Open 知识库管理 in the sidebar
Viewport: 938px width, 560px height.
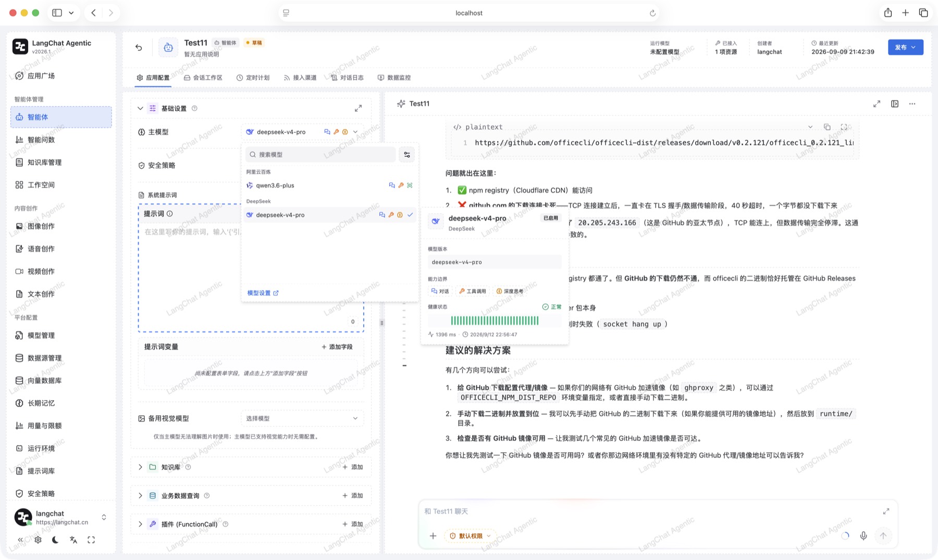pyautogui.click(x=61, y=163)
